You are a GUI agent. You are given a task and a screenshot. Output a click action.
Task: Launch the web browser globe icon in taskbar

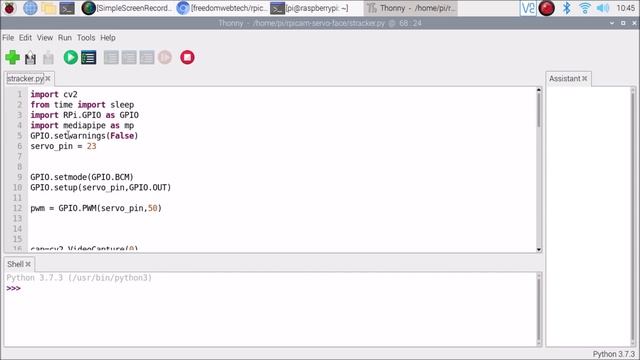point(30,8)
